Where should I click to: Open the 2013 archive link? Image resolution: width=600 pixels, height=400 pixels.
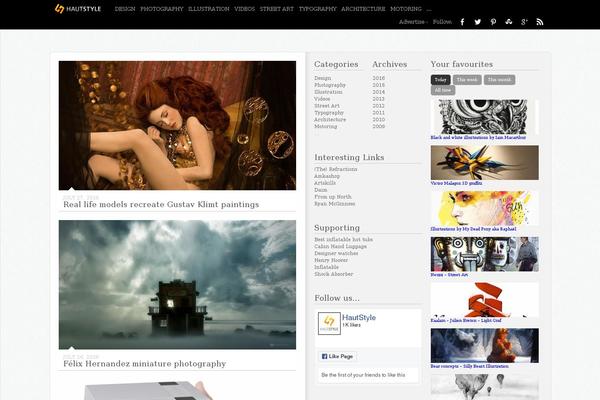click(379, 99)
